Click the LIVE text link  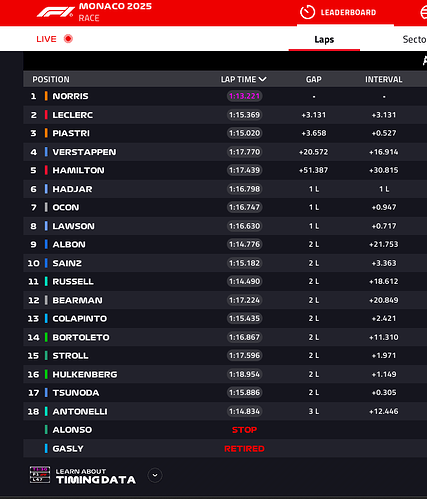(46, 39)
